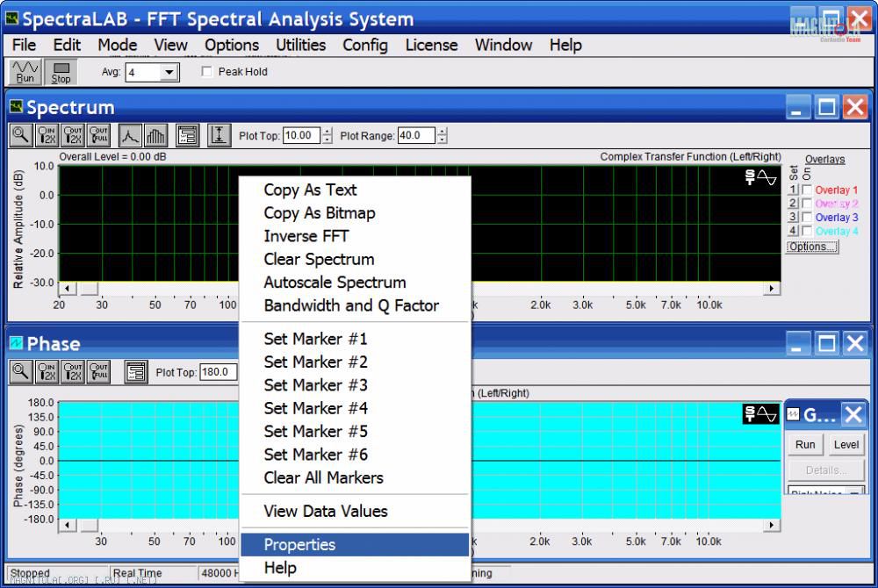Image resolution: width=878 pixels, height=588 pixels.
Task: Click the Avg value field
Action: click(143, 72)
